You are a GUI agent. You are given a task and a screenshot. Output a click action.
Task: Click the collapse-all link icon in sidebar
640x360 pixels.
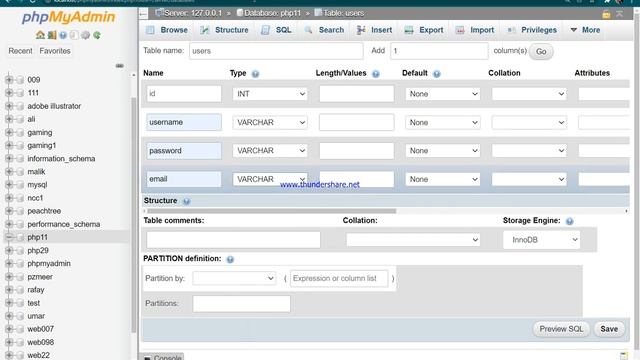tap(120, 66)
